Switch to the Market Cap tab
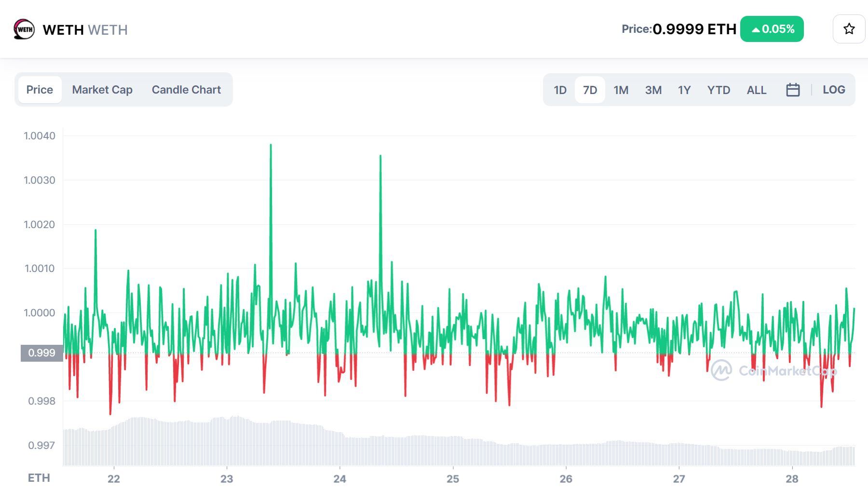Image resolution: width=868 pixels, height=489 pixels. point(102,90)
